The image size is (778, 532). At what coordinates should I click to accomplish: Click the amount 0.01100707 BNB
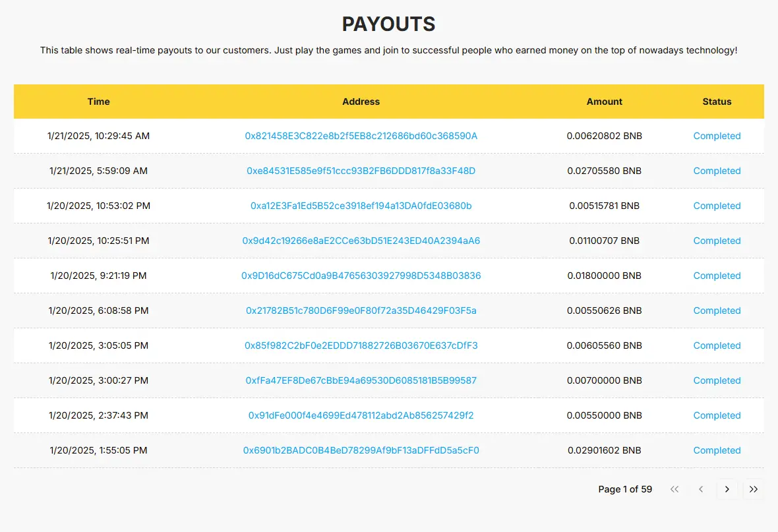click(x=605, y=241)
